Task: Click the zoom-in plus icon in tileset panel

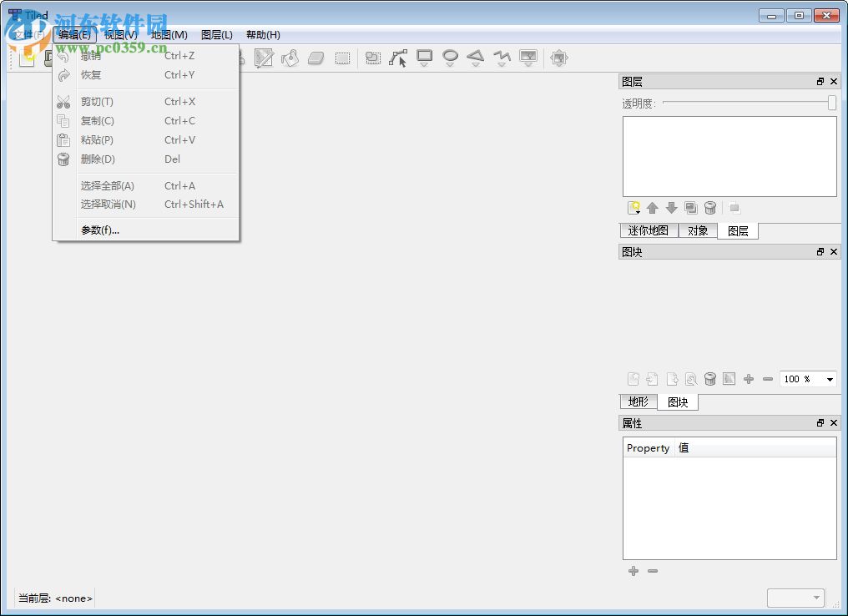Action: [749, 379]
